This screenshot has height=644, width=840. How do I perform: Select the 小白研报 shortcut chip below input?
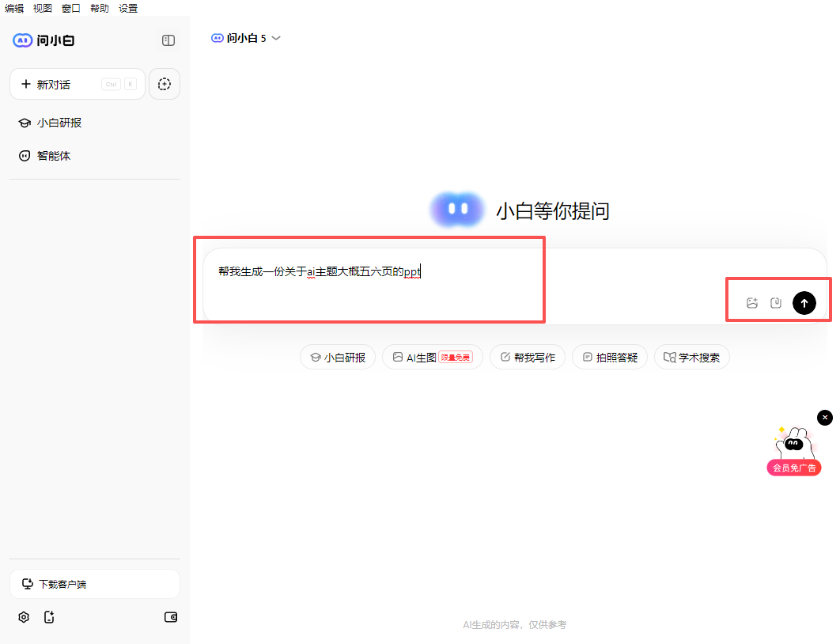[x=338, y=358]
